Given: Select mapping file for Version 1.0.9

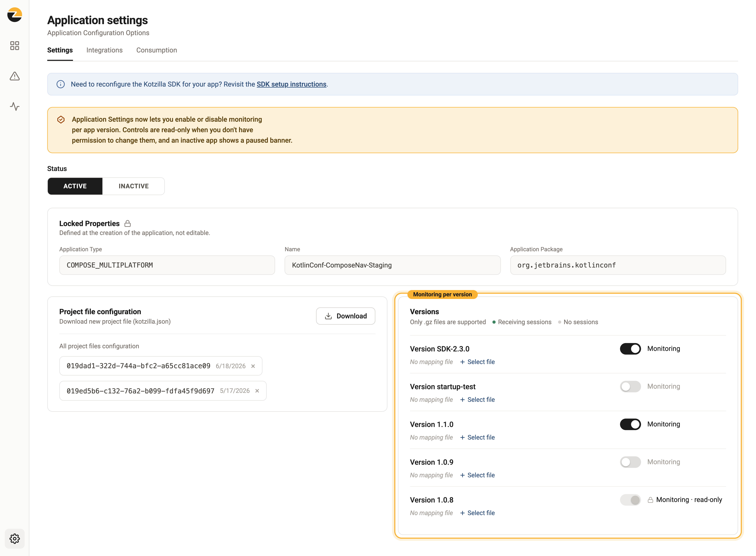Looking at the screenshot, I should pyautogui.click(x=477, y=475).
